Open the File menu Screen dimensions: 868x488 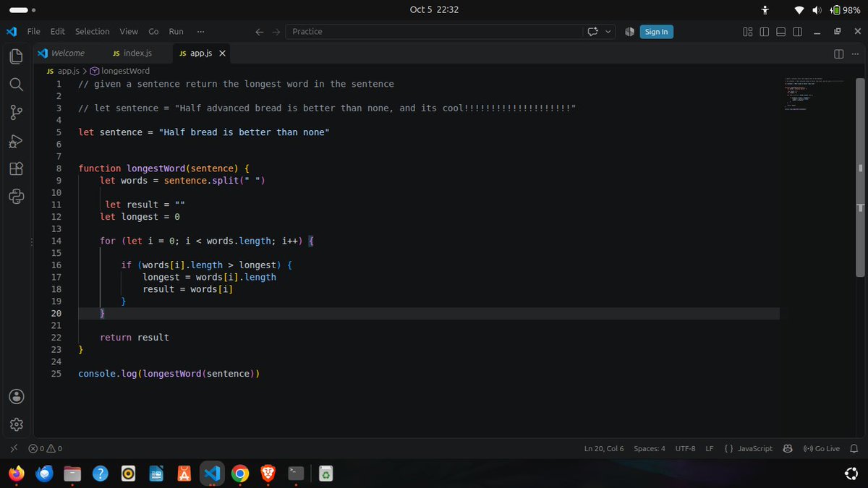34,31
